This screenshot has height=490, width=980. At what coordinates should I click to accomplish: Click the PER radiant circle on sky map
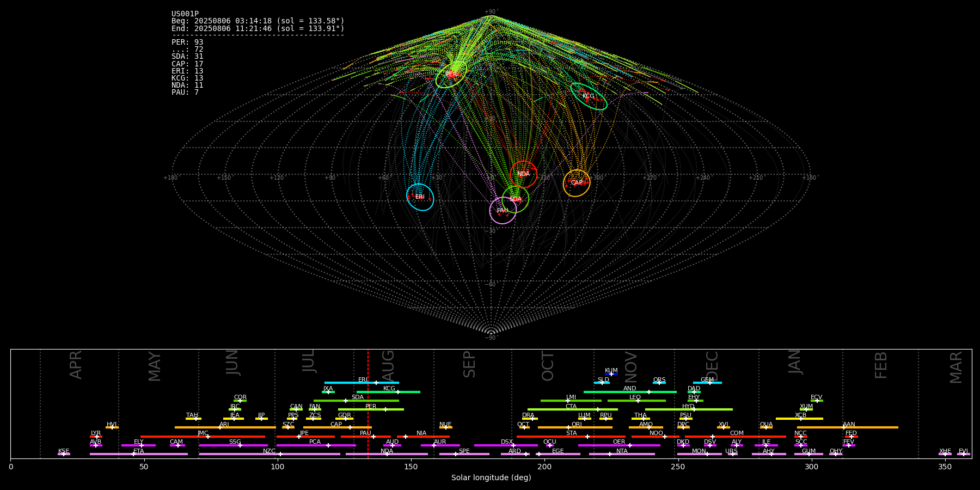pos(451,75)
